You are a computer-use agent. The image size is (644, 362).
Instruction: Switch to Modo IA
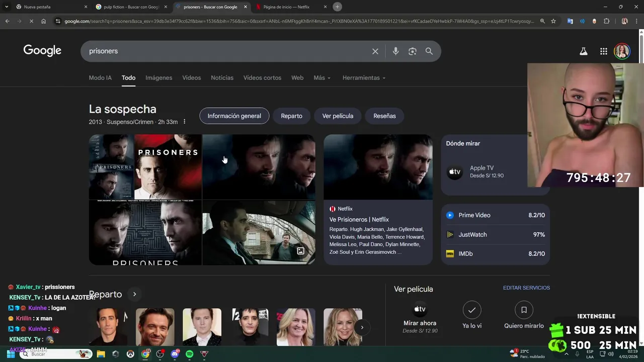click(x=100, y=78)
